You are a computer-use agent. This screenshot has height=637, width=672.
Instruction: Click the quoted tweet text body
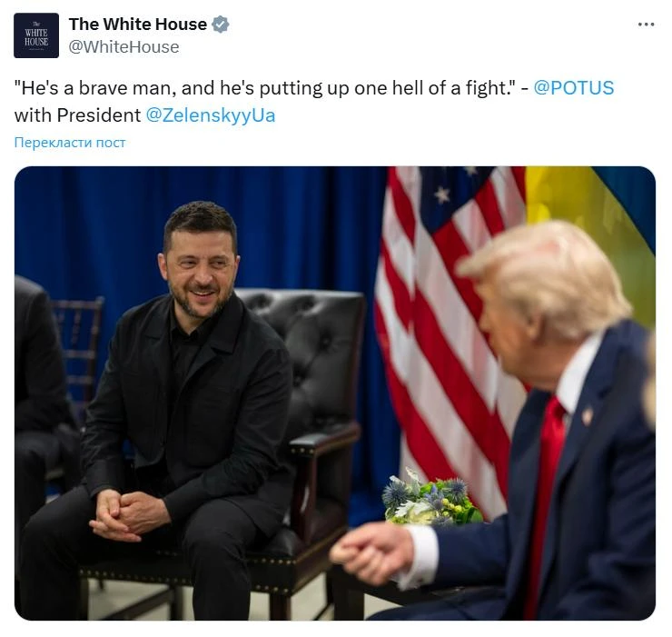tap(264, 88)
